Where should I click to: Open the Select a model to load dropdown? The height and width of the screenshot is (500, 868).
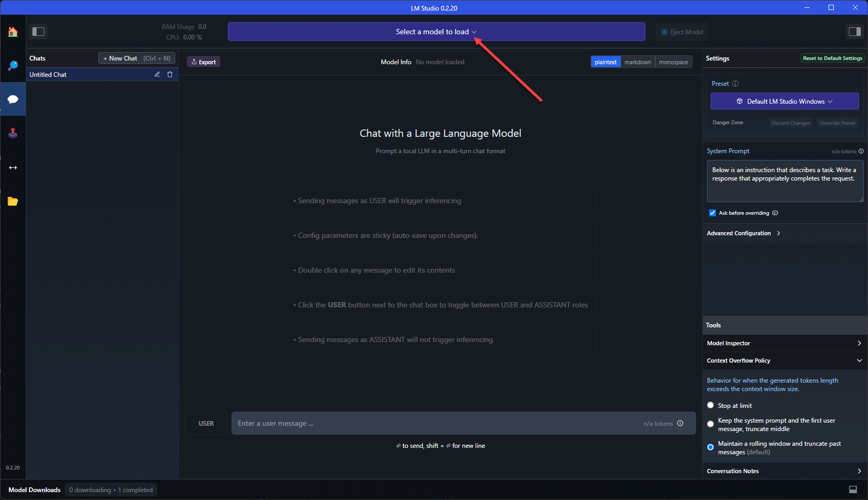coord(436,32)
